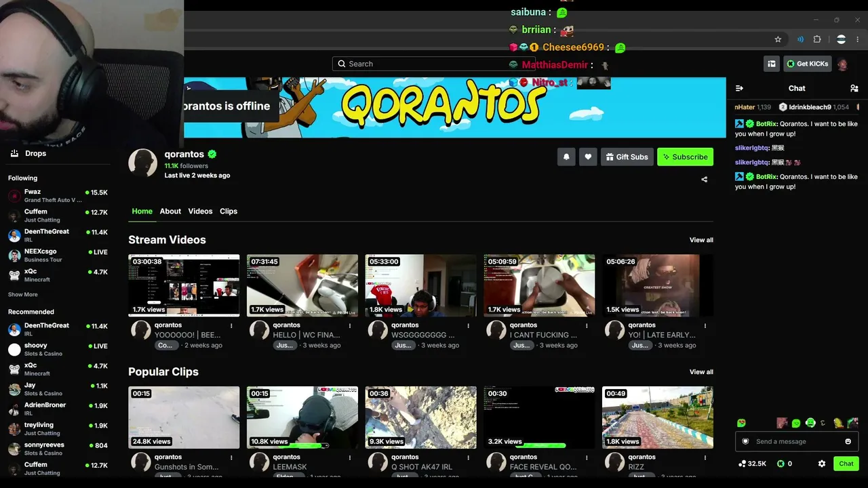Play the 00:49 clip with 1.8K views
This screenshot has height=488, width=868.
point(658,418)
